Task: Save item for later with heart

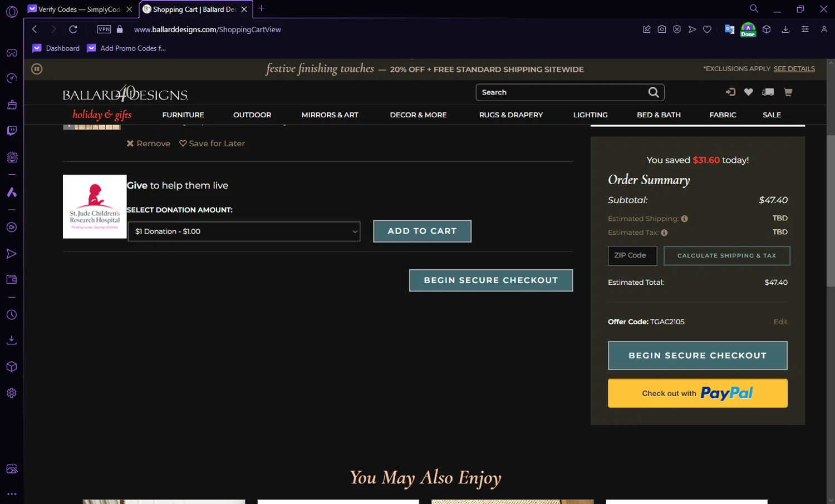Action: [x=212, y=144]
